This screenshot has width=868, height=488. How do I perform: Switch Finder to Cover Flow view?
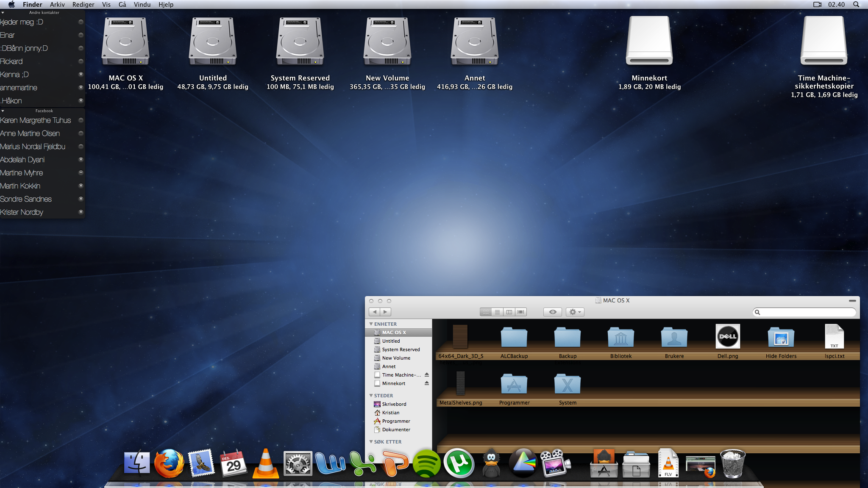(521, 312)
